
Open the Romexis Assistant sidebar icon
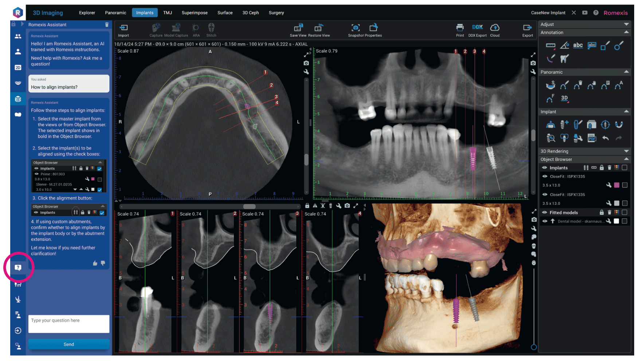coord(18,267)
